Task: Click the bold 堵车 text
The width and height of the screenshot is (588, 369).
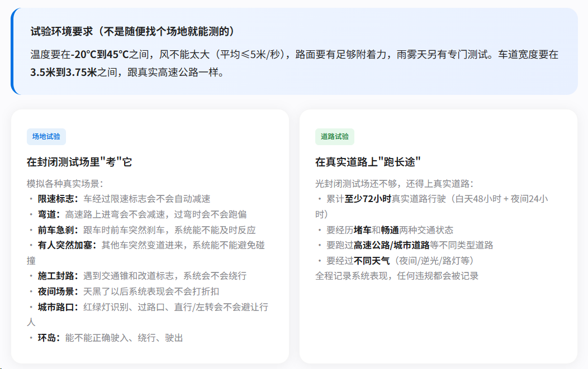Action: pos(362,230)
